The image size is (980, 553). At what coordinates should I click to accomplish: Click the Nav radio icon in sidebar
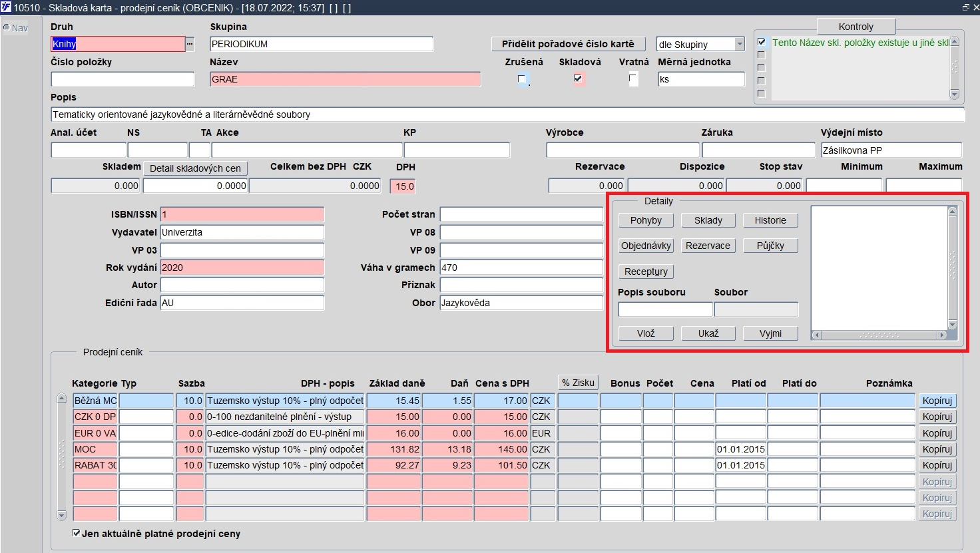click(x=6, y=28)
